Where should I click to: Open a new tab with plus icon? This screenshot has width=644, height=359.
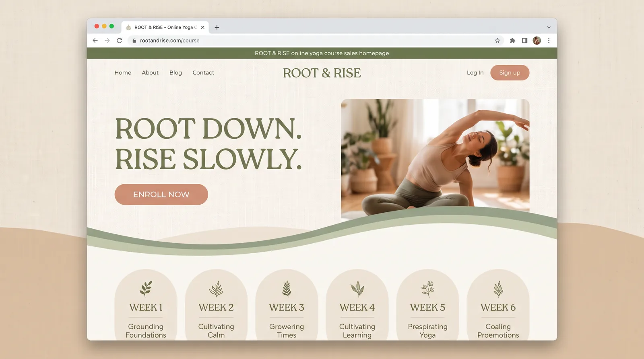[x=217, y=27]
